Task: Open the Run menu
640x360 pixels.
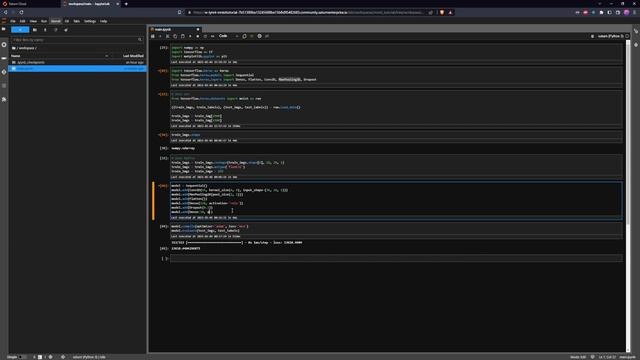Action: tap(44, 21)
